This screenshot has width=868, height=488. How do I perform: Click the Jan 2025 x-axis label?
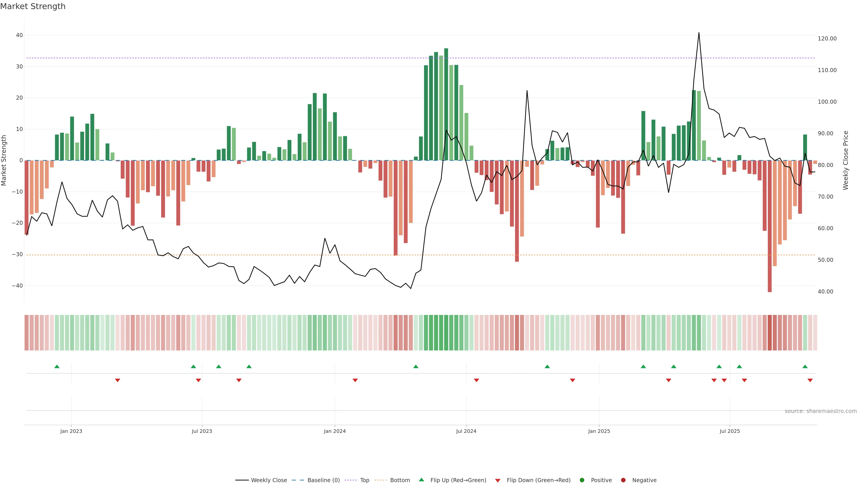tap(599, 431)
